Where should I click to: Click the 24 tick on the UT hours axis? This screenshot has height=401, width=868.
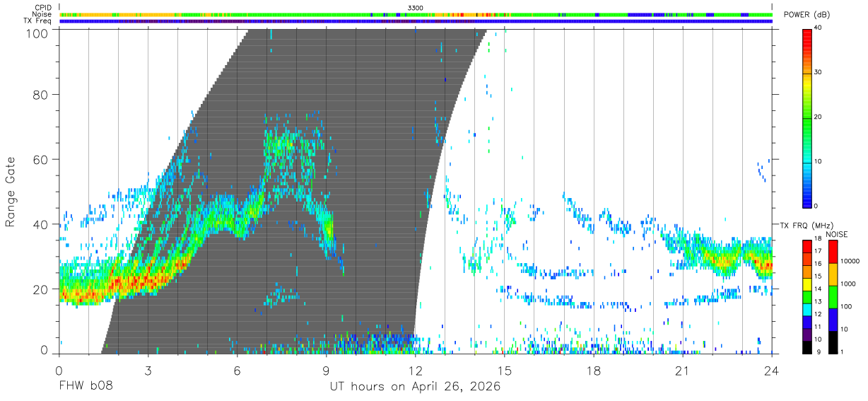(772, 370)
